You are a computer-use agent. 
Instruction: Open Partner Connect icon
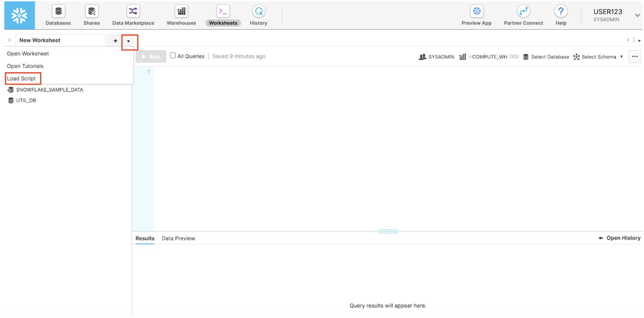click(523, 12)
